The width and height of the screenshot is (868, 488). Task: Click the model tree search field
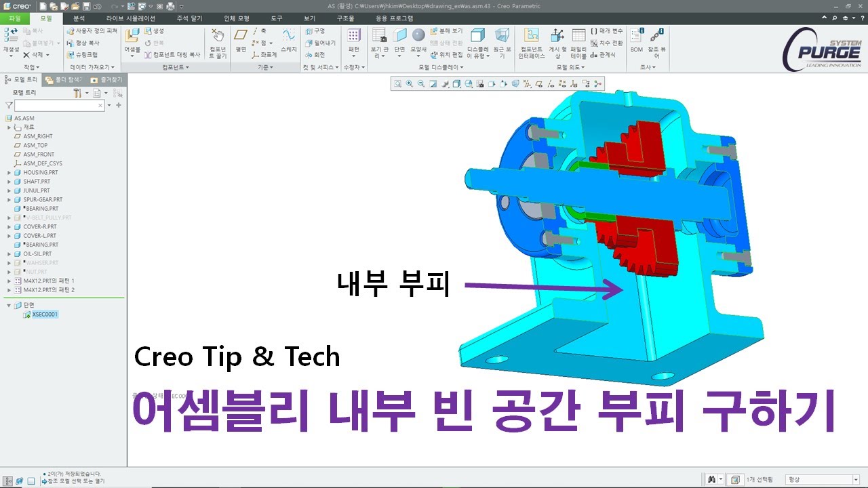pyautogui.click(x=60, y=106)
